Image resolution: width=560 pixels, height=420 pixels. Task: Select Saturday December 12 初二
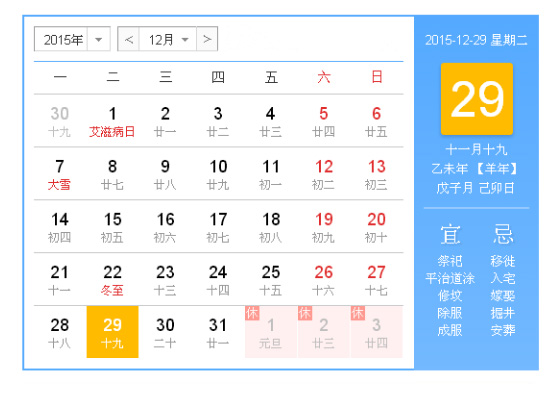[323, 174]
